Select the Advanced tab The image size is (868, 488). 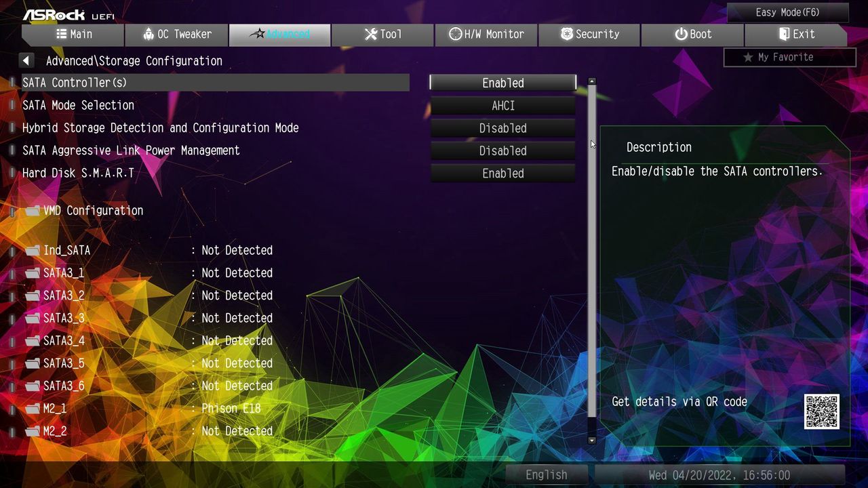280,35
